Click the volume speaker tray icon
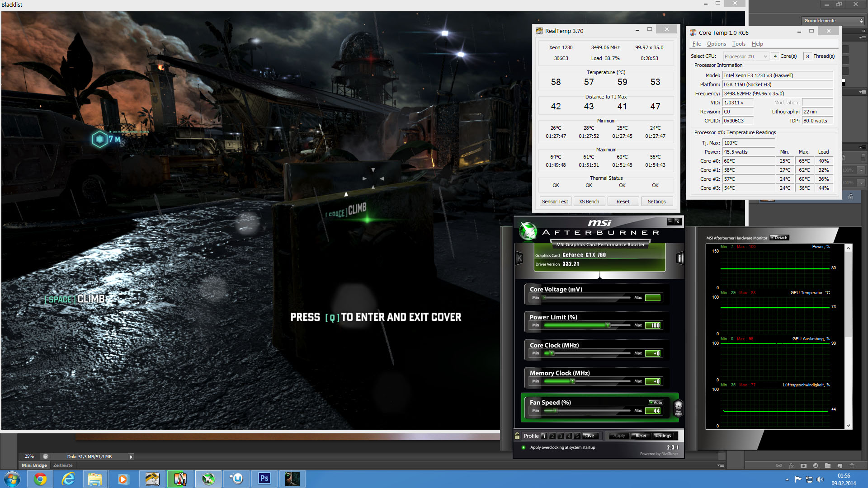This screenshot has height=488, width=868. (820, 479)
